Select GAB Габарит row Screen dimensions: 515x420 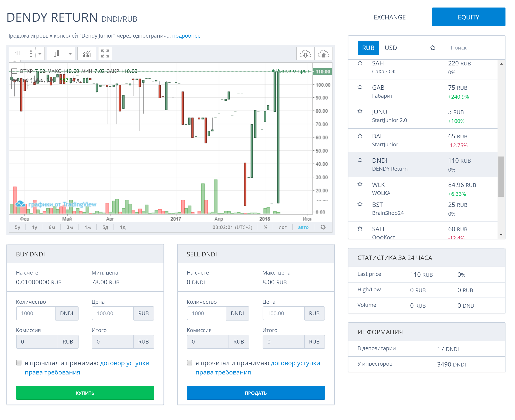pyautogui.click(x=423, y=92)
